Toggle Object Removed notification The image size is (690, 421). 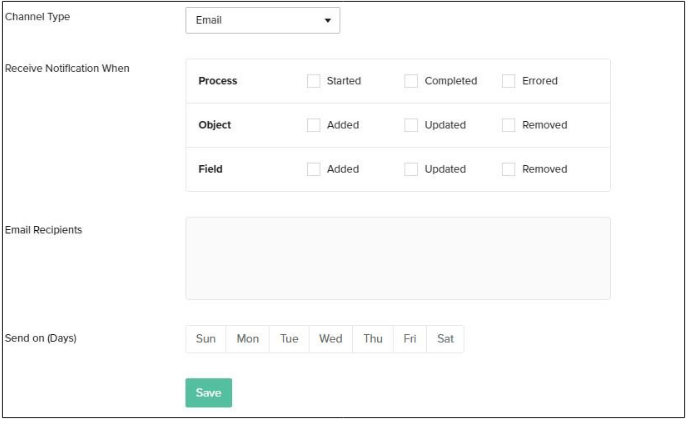pyautogui.click(x=509, y=125)
